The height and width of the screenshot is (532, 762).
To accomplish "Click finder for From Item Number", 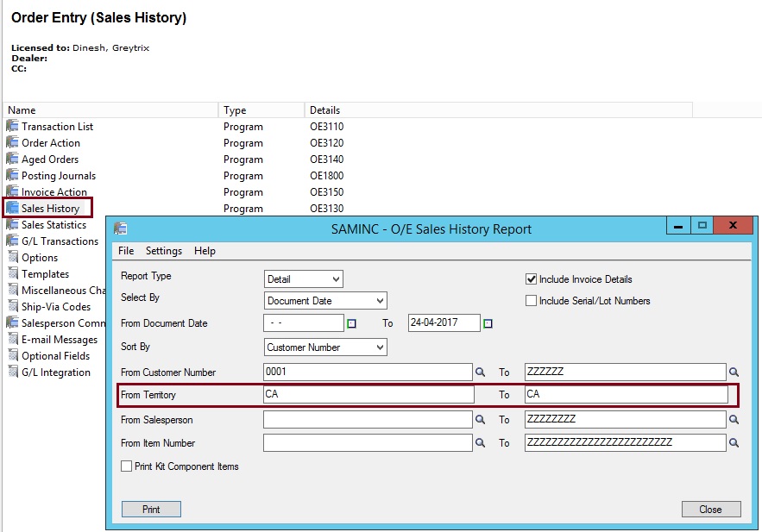I will tap(480, 442).
